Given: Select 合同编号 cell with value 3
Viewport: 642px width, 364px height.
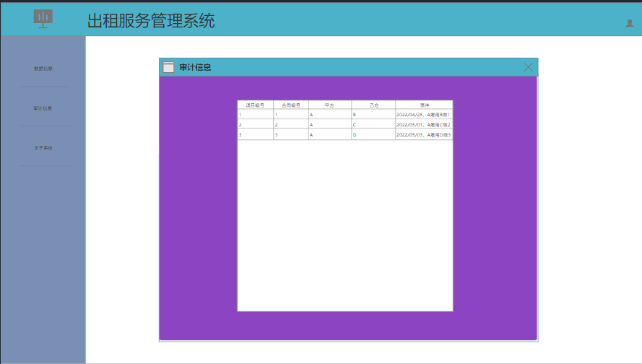Looking at the screenshot, I should point(291,135).
